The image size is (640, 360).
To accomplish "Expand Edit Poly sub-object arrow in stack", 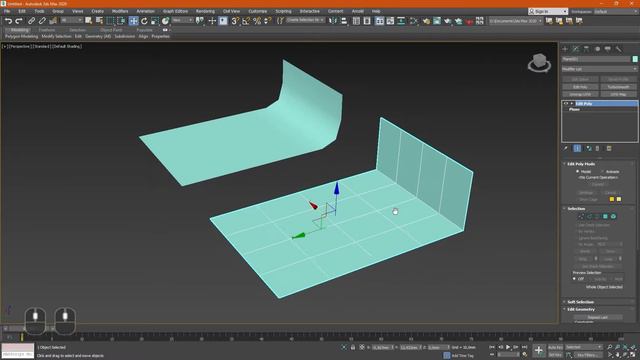I will tap(572, 104).
